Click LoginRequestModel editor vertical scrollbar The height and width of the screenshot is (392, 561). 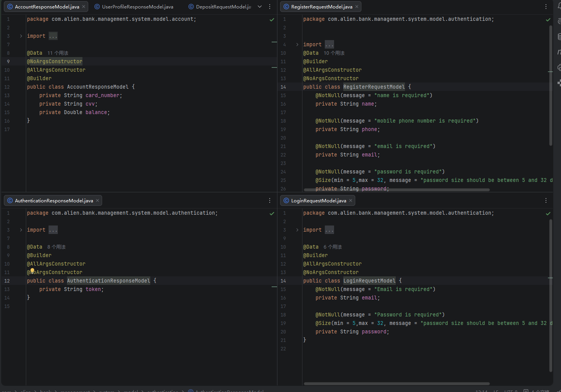[x=551, y=296]
